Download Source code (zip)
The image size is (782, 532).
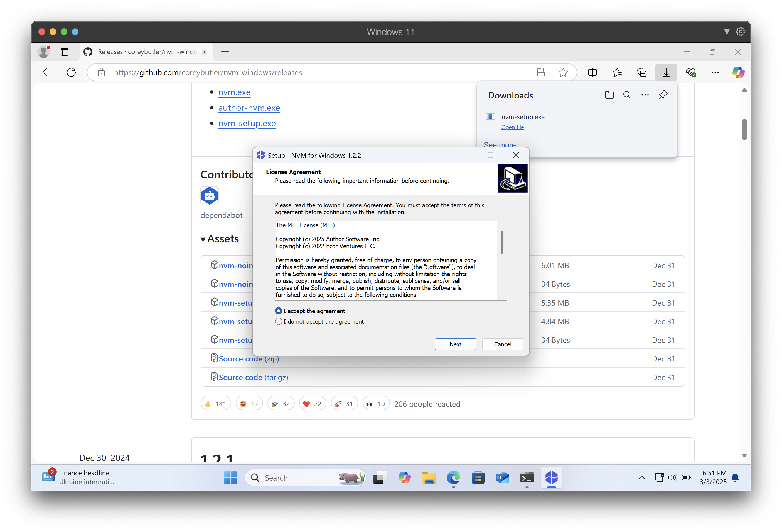(249, 358)
